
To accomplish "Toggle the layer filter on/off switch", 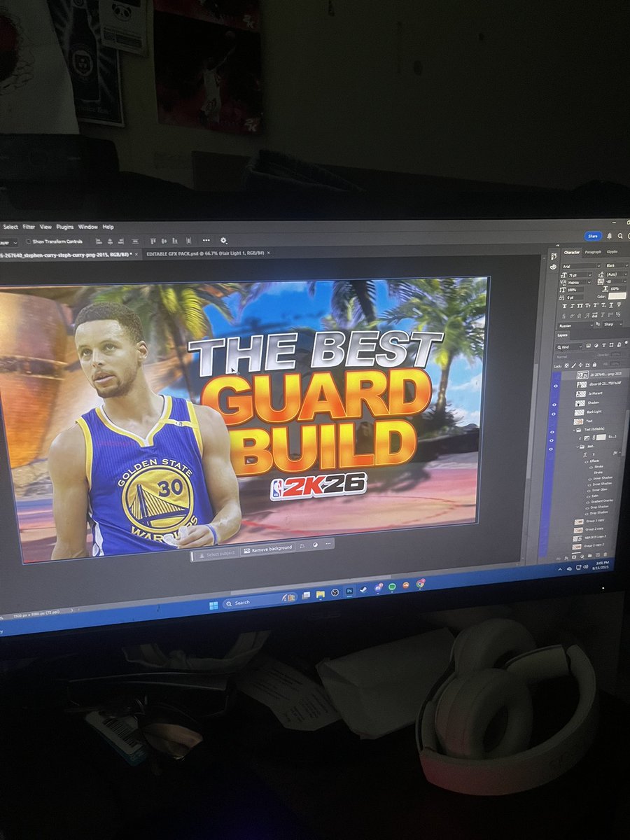I will click(x=626, y=342).
